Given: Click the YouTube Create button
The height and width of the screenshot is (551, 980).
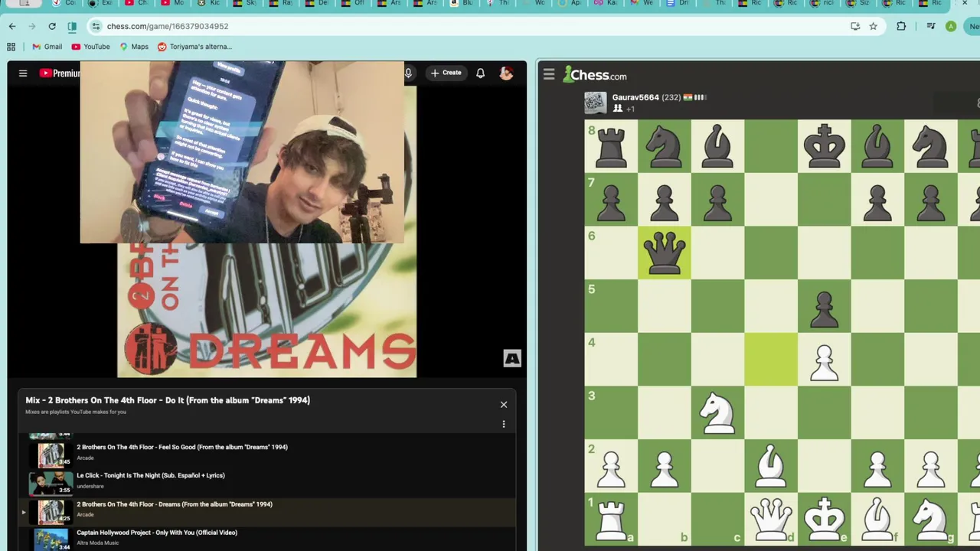Looking at the screenshot, I should coord(446,73).
